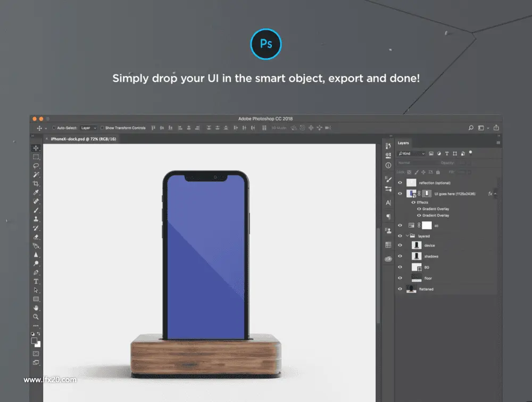Image resolution: width=532 pixels, height=402 pixels.
Task: Select the Hand tool
Action: [x=36, y=308]
